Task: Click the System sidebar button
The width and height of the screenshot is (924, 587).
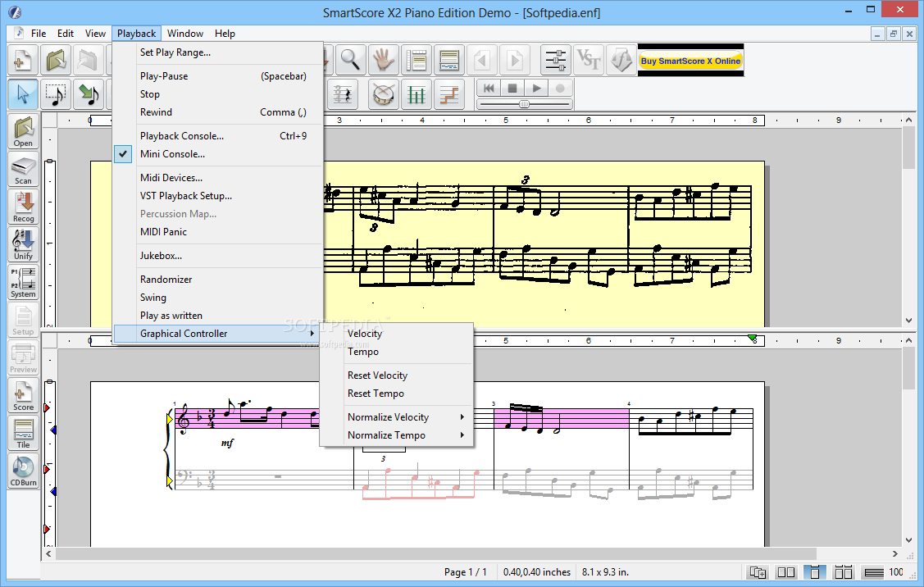Action: pyautogui.click(x=24, y=282)
